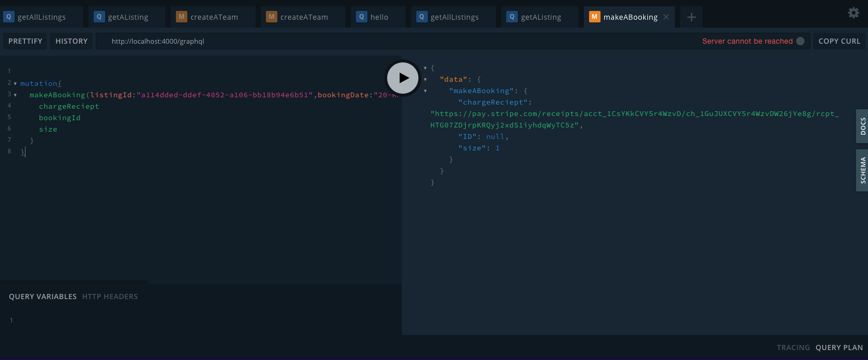Open the QUERY PLAN panel
Screen dimensions: 868x360
839,348
